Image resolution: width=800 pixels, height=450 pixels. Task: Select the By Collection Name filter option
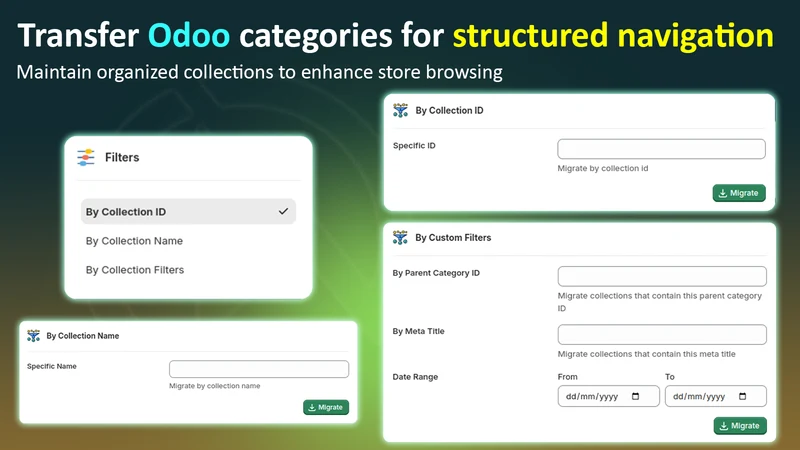click(134, 241)
